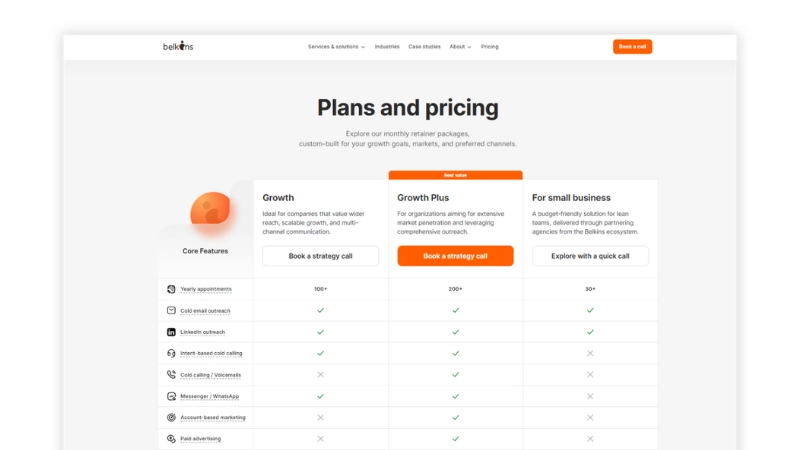The height and width of the screenshot is (450, 800).
Task: Click the Cold calling / Voicemails phone icon
Action: (171, 375)
